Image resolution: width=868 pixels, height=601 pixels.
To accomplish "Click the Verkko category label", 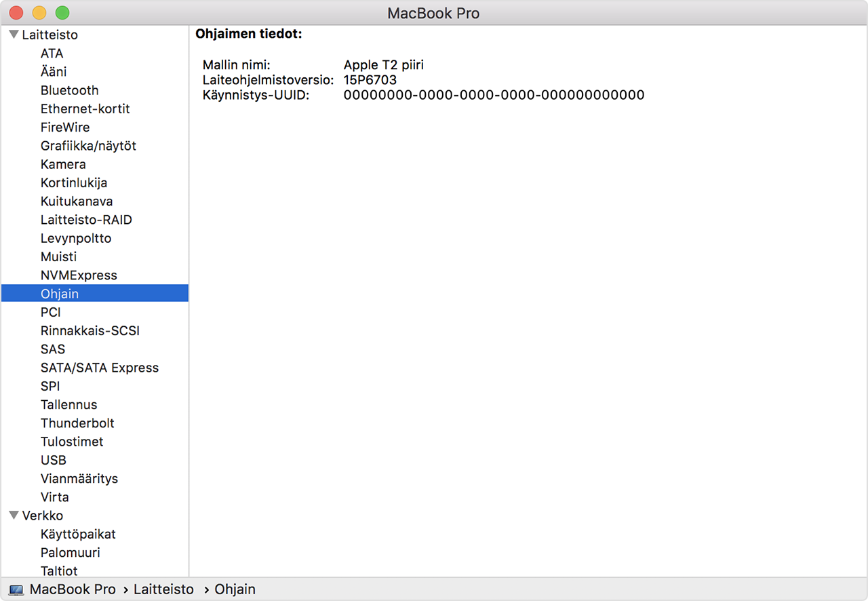I will click(42, 516).
